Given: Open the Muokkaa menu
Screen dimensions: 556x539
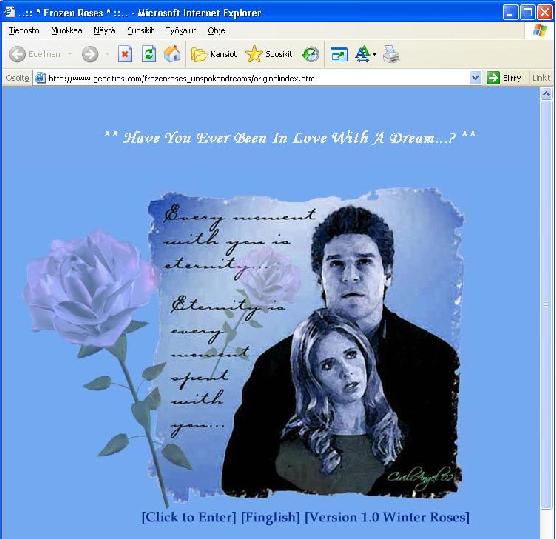Looking at the screenshot, I should pos(67,30).
